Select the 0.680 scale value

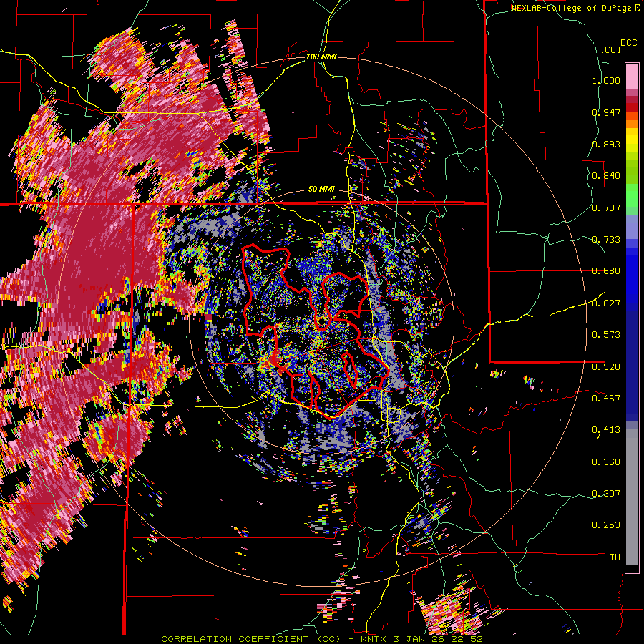tap(606, 271)
